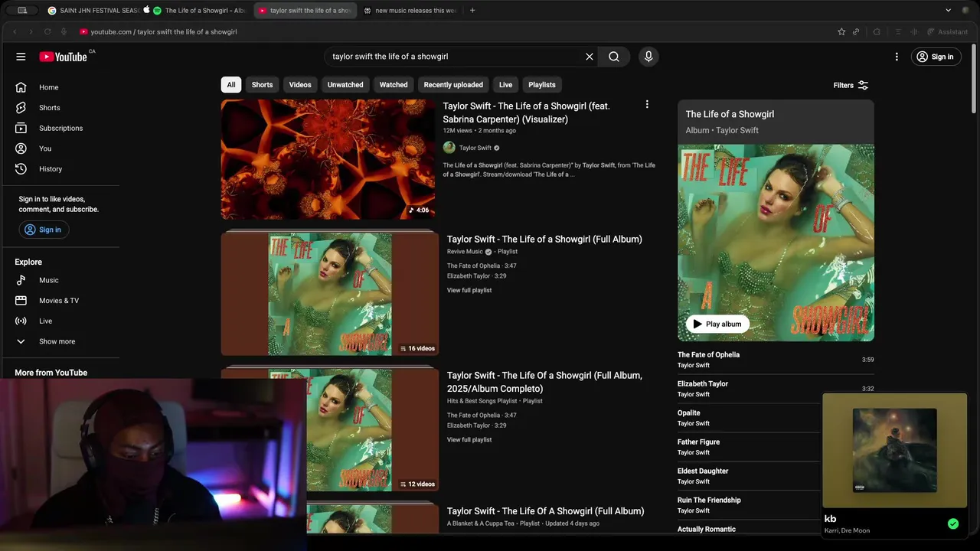Open the tab list dropdown chevron
The image size is (980, 551).
click(948, 11)
